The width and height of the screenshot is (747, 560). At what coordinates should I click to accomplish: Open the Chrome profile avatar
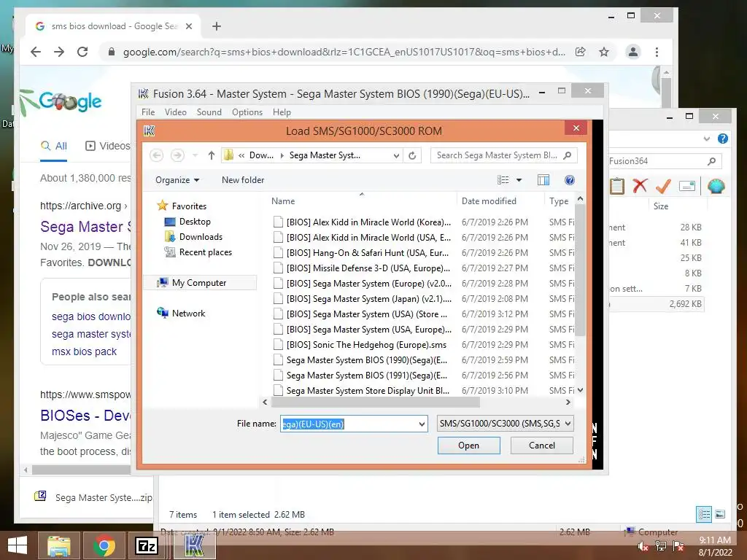(x=633, y=52)
